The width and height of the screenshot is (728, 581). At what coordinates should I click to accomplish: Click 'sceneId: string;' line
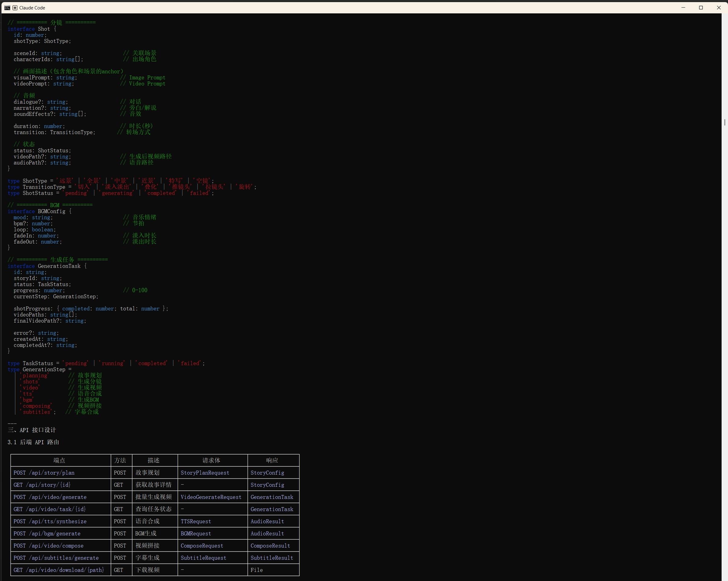pos(38,54)
